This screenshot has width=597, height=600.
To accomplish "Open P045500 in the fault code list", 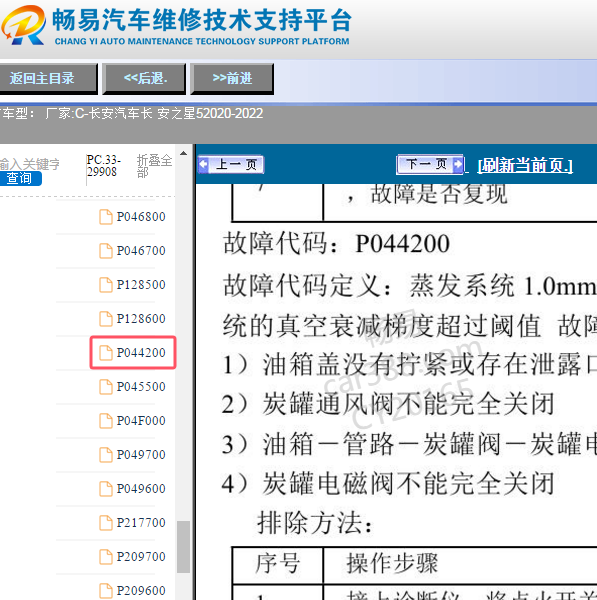I will coord(141,387).
